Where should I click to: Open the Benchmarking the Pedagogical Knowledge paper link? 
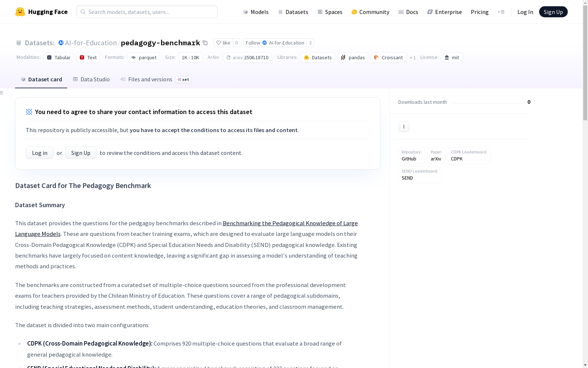(290, 223)
